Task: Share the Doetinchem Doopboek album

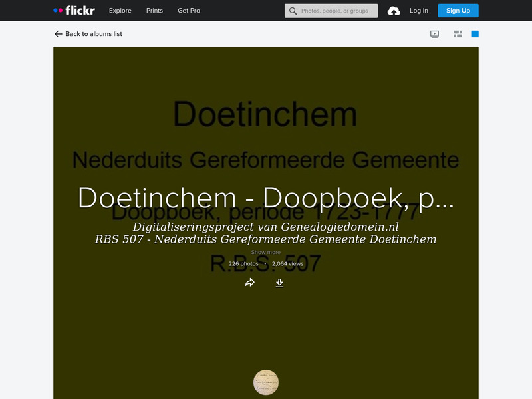Action: pos(250,282)
